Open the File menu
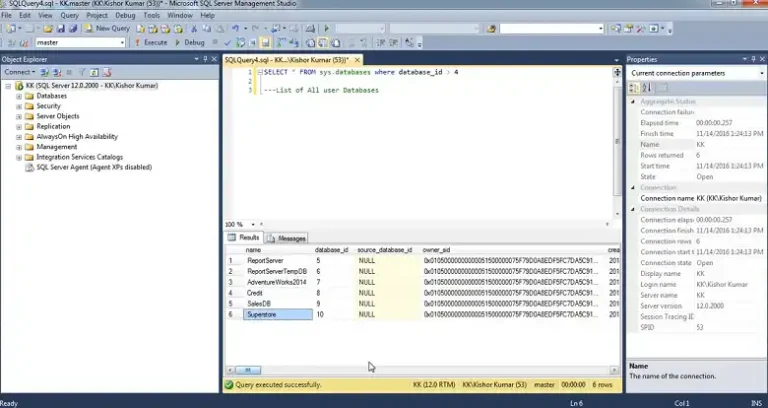 tap(6, 16)
